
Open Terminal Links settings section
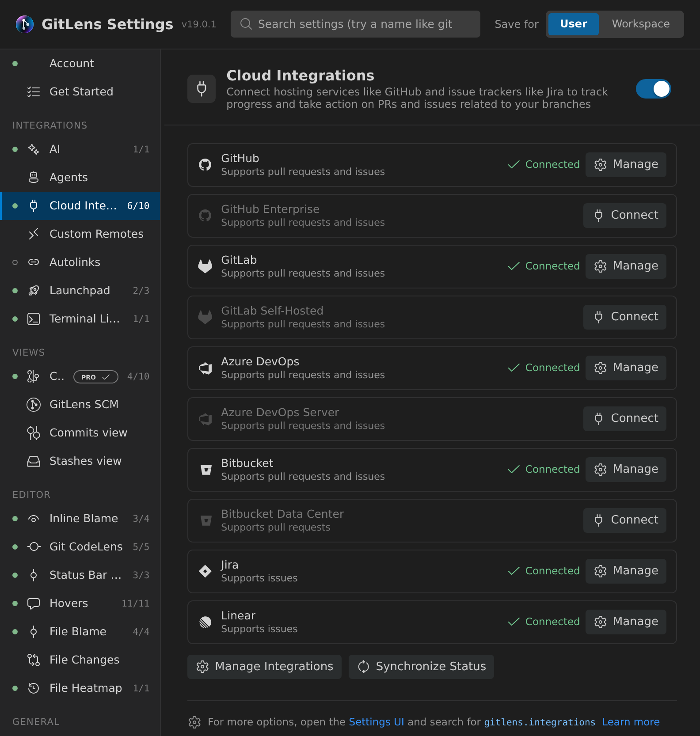(80, 319)
